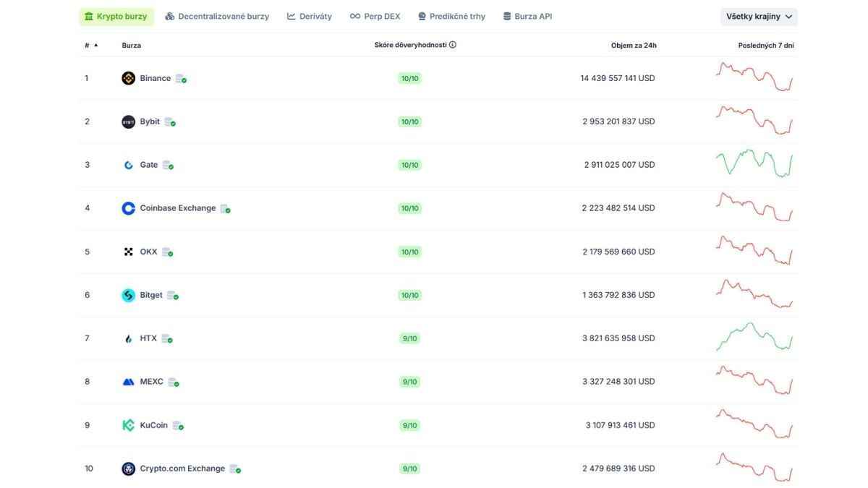Click KuCoin's 7-day sparkline chart

(x=754, y=424)
